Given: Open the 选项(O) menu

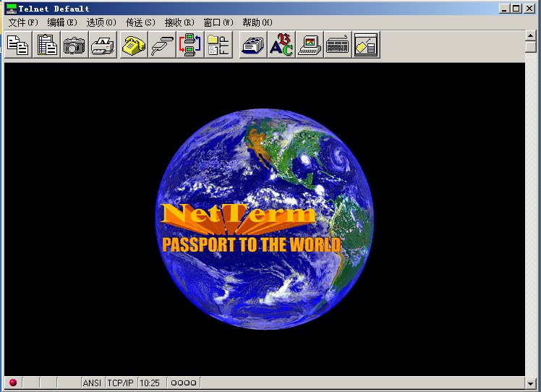Looking at the screenshot, I should click(101, 22).
